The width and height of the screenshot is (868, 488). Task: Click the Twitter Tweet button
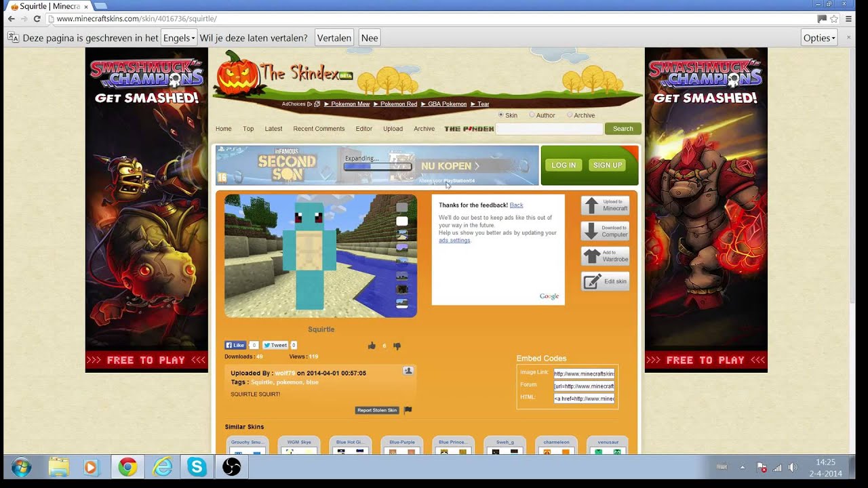[275, 345]
